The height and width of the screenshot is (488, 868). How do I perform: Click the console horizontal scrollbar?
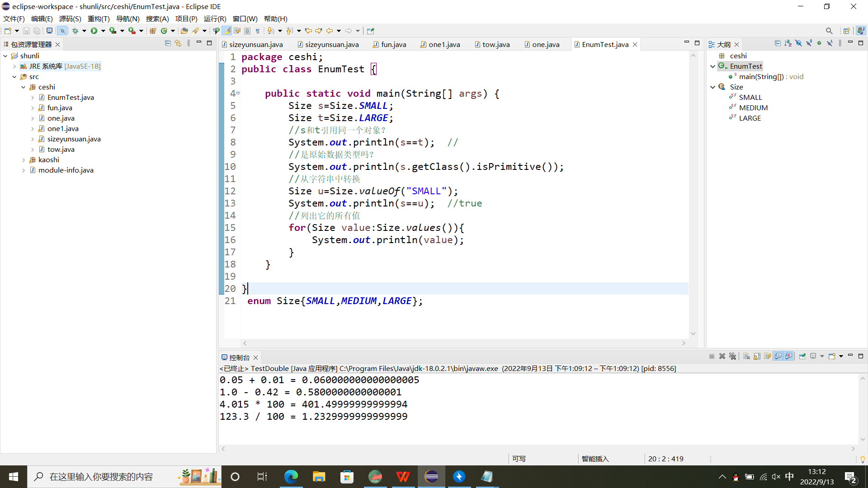click(538, 449)
